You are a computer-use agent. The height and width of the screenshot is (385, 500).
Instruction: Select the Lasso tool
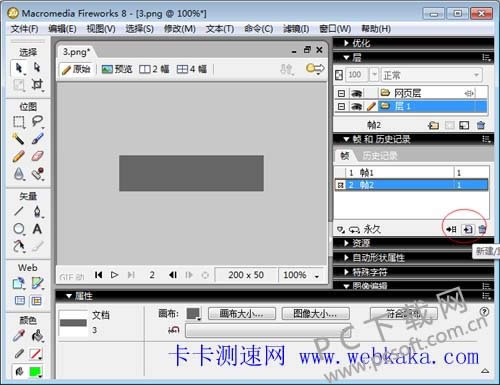[37, 121]
